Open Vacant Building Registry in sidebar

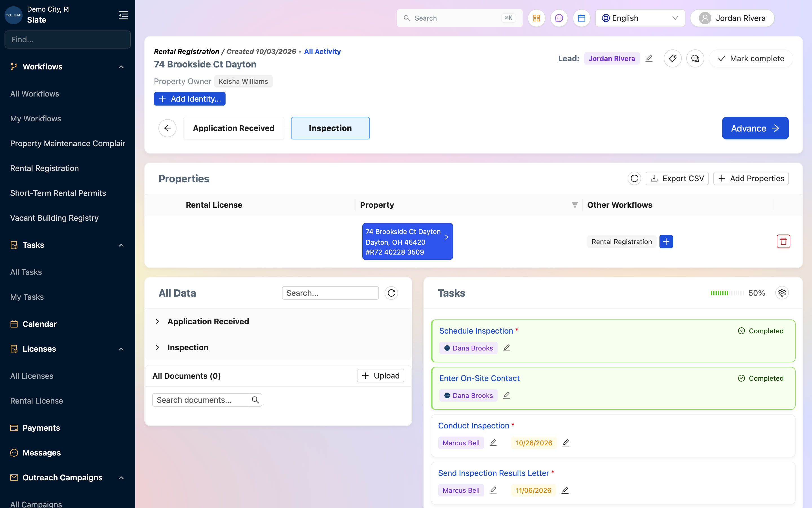[54, 218]
